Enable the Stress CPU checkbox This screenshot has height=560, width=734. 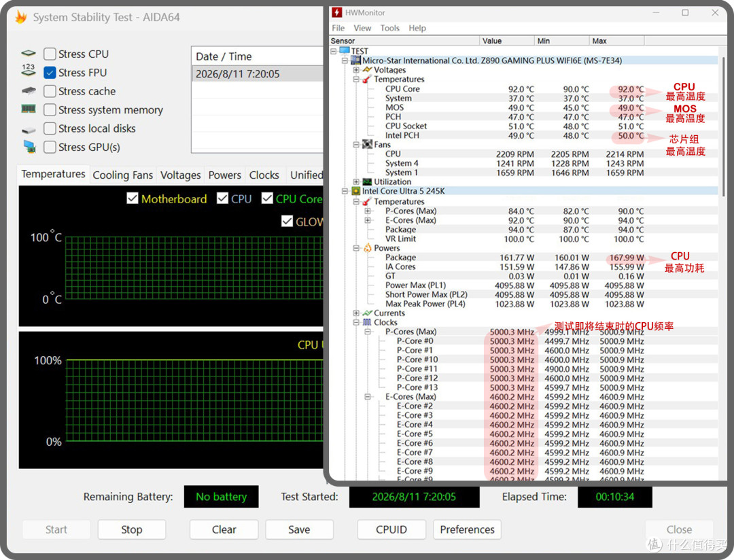pos(50,54)
